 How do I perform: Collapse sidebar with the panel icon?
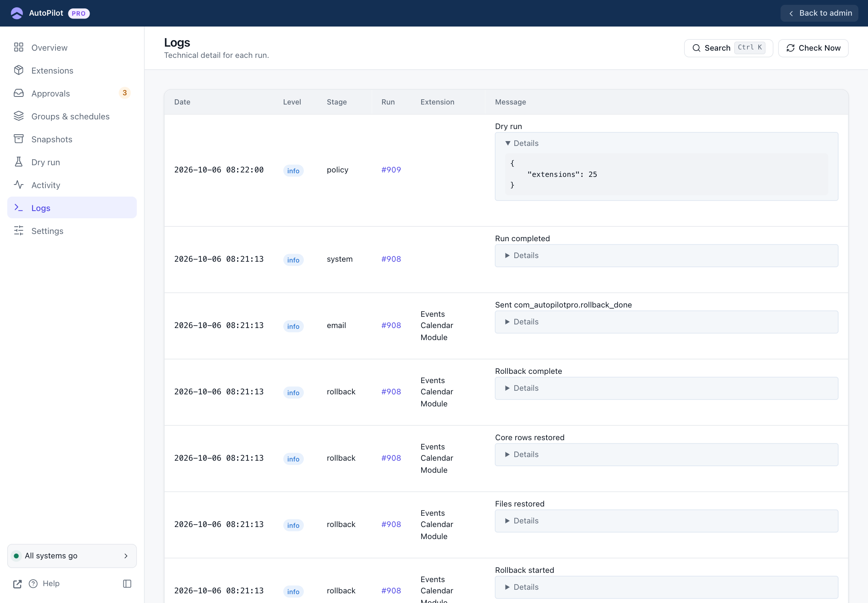tap(127, 584)
